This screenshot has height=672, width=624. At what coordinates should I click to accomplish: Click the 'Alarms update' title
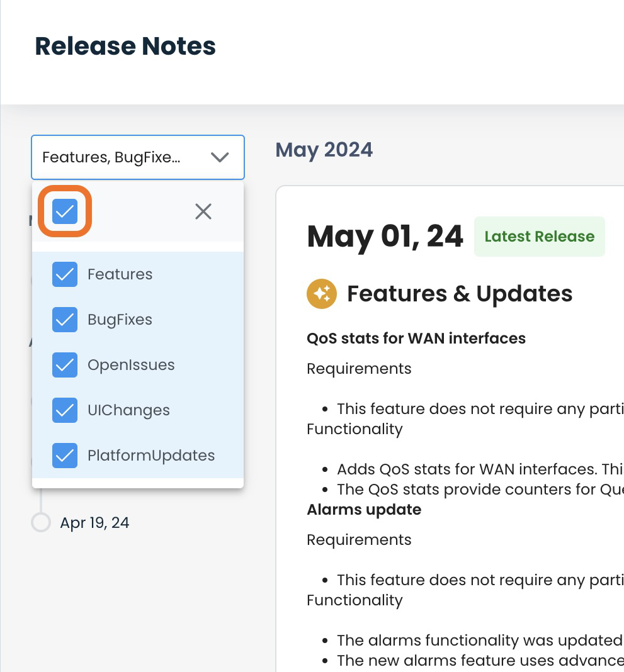click(x=364, y=509)
